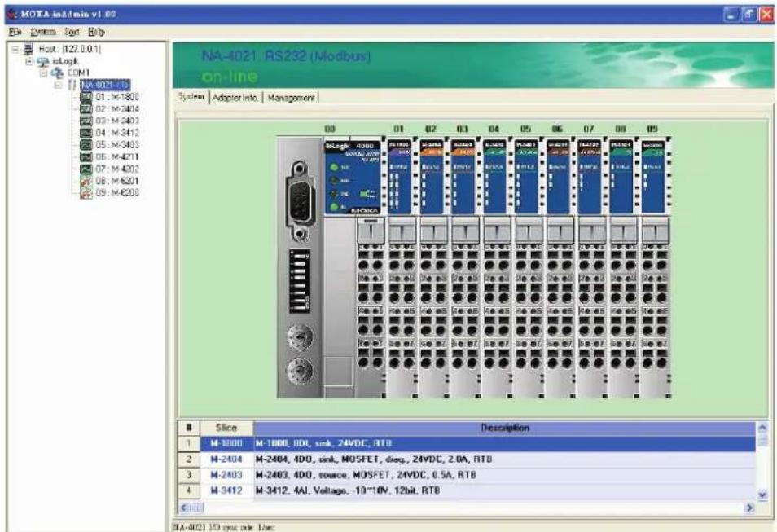Switch to the Adapter Info. tab

point(235,98)
